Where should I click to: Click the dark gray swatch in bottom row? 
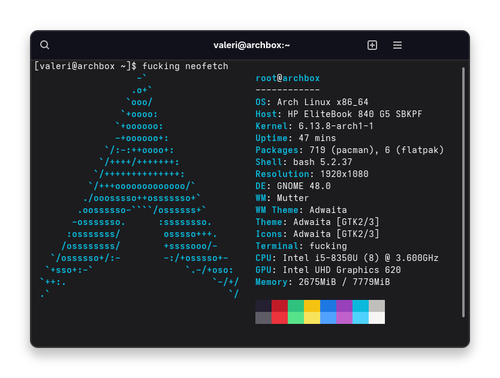[x=263, y=318]
